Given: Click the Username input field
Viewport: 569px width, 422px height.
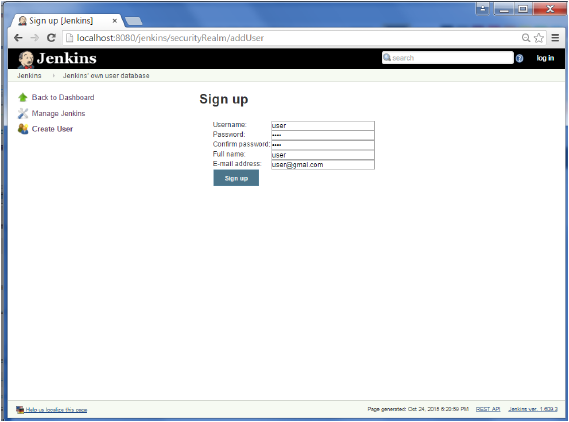Looking at the screenshot, I should [x=323, y=126].
